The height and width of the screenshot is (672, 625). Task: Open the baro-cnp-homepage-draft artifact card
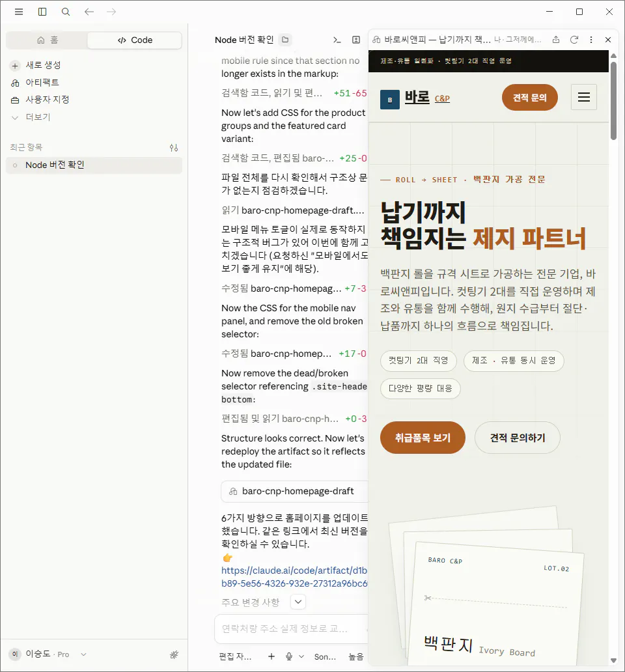click(295, 491)
